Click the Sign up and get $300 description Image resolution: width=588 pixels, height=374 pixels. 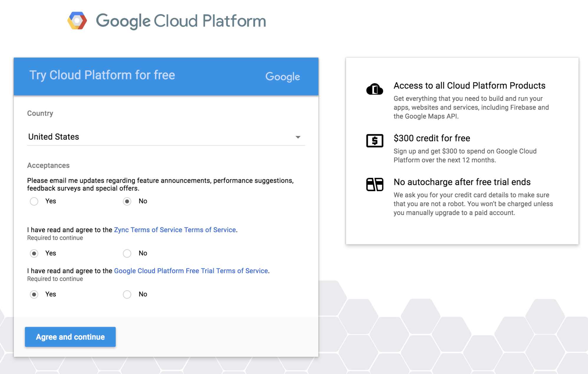click(465, 155)
